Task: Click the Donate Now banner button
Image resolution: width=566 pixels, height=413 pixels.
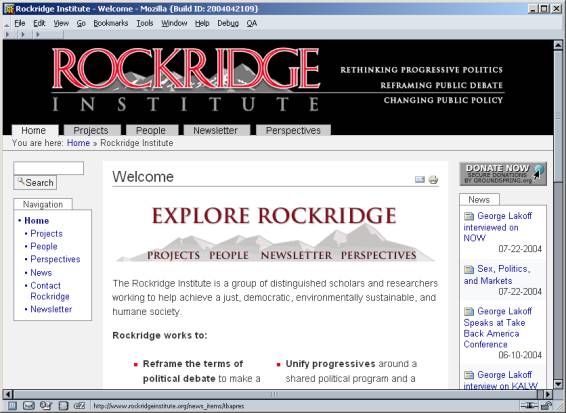Action: [x=503, y=174]
